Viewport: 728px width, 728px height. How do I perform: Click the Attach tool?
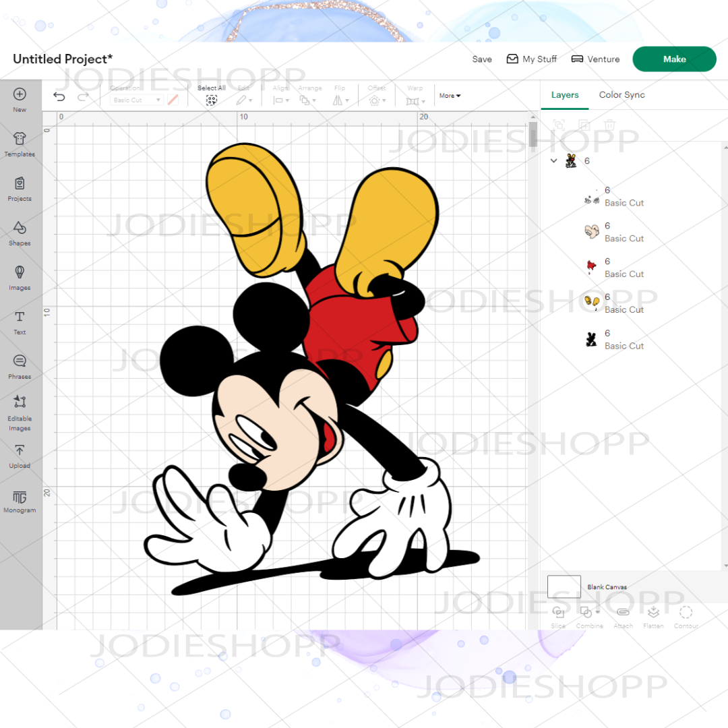pos(623,617)
